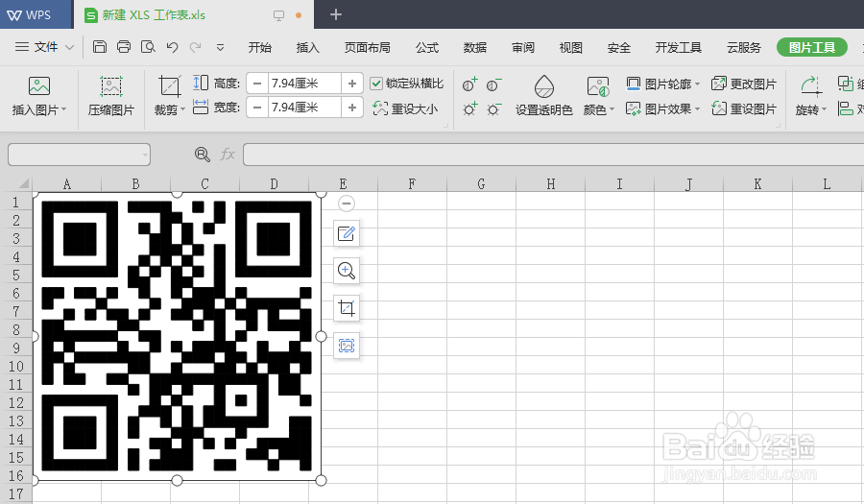This screenshot has height=504, width=864.
Task: Expand the 插入图片 dropdown arrow
Action: [64, 109]
